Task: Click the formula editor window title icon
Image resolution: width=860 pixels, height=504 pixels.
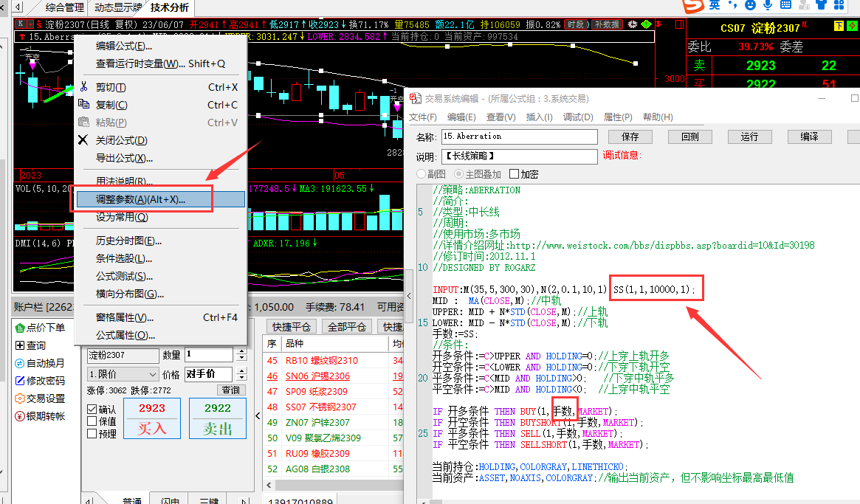Action: pyautogui.click(x=415, y=99)
